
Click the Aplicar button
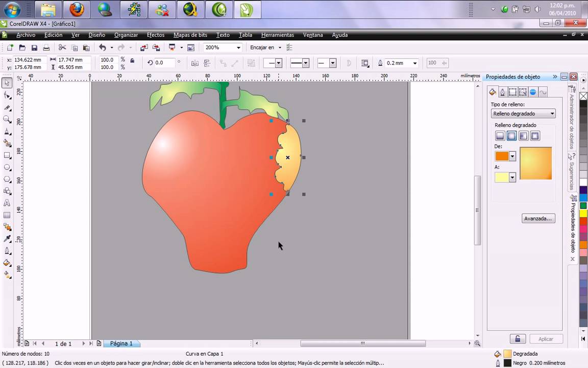(x=546, y=339)
